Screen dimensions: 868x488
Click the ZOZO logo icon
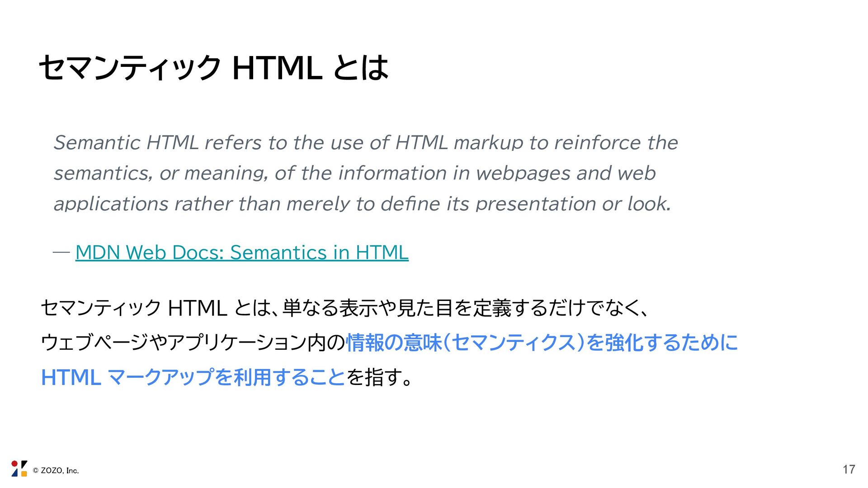[x=19, y=469]
